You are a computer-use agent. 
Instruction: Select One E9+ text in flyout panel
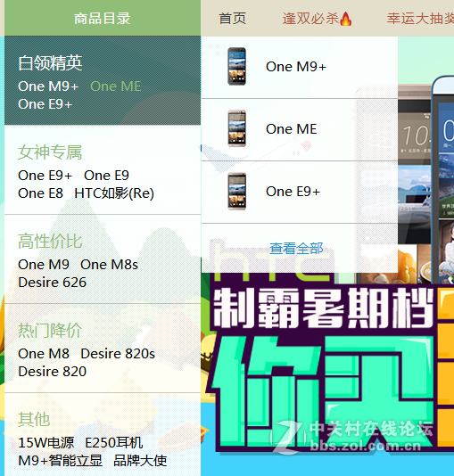tap(293, 192)
